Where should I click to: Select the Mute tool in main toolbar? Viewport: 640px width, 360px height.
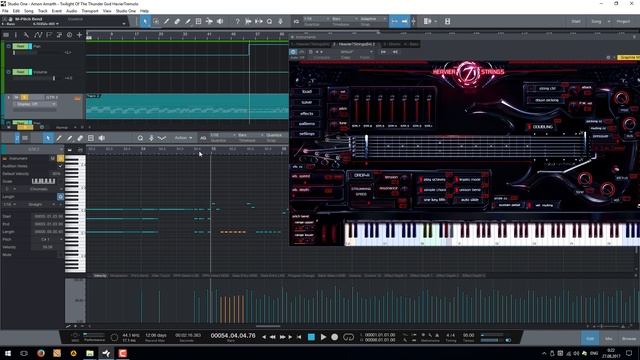(x=198, y=21)
